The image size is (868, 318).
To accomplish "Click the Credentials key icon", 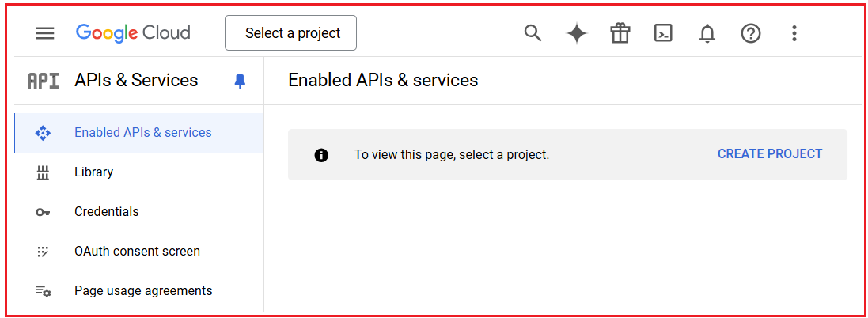I will (x=43, y=212).
